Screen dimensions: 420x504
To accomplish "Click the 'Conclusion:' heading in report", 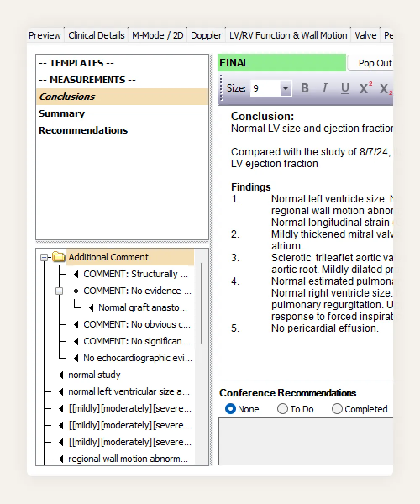I will point(262,116).
